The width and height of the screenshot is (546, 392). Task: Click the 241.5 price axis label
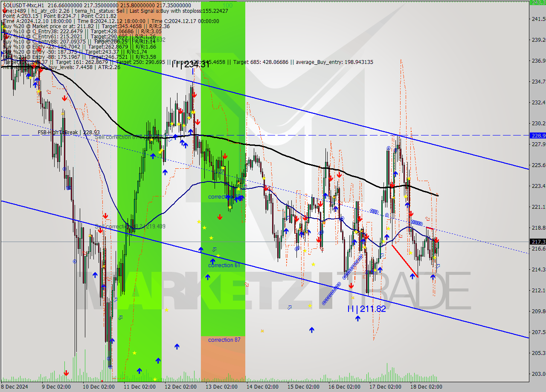[538, 19]
